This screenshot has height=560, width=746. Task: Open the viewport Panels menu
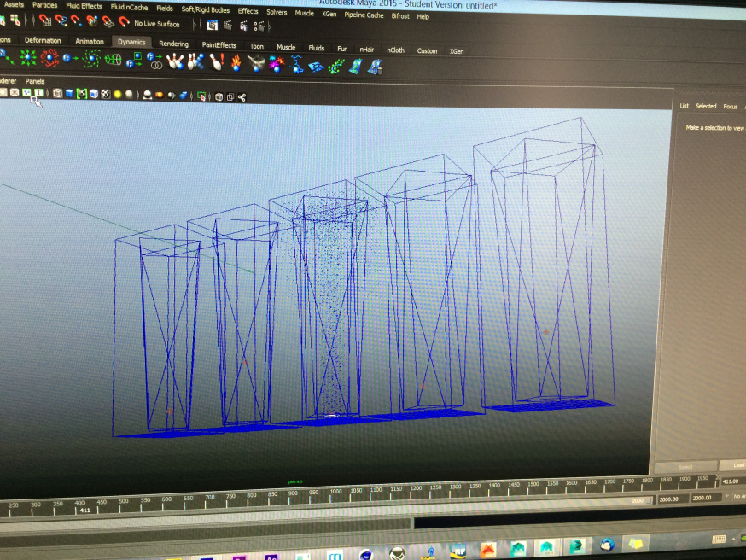point(35,81)
